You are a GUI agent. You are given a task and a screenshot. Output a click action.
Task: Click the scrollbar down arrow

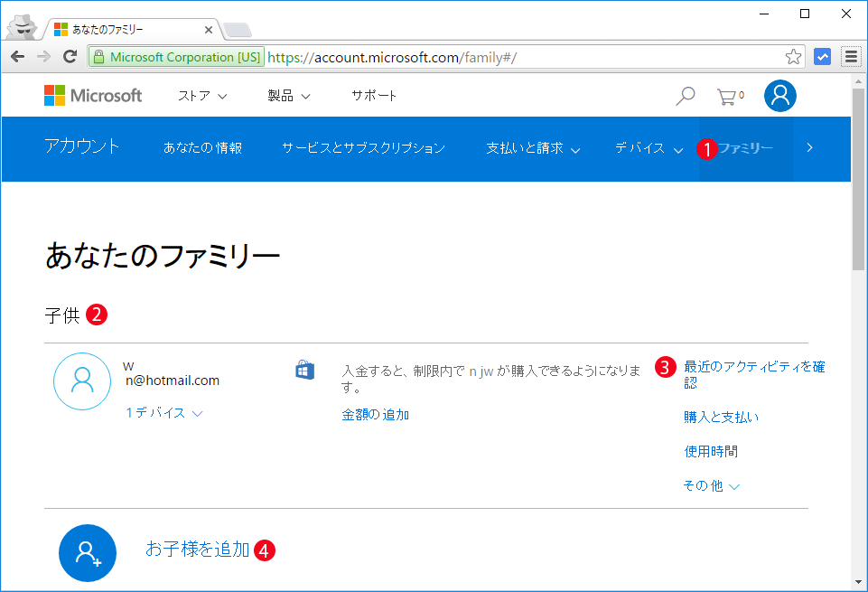[x=858, y=582]
